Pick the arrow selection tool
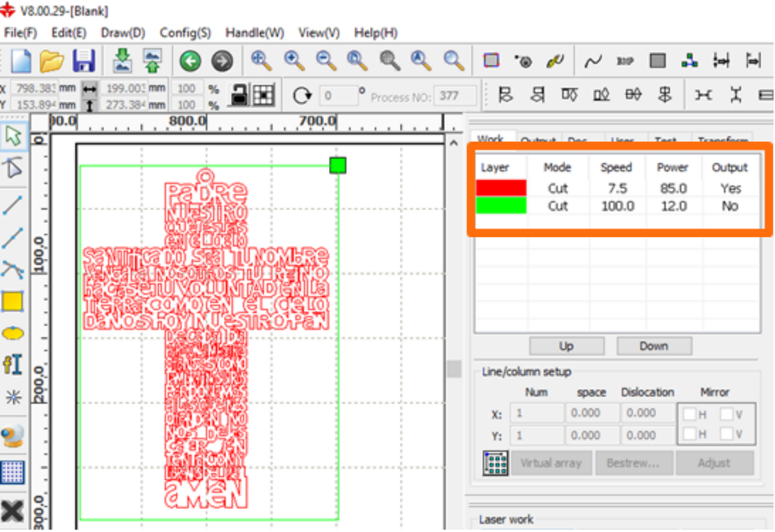This screenshot has width=775, height=532. [x=13, y=136]
